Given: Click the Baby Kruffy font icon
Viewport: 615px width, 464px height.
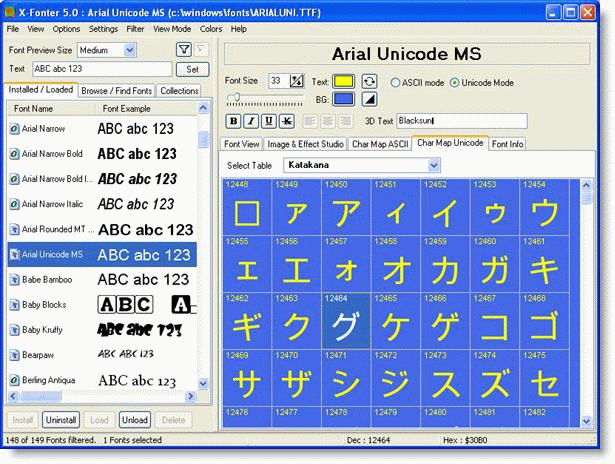Looking at the screenshot, I should (14, 330).
